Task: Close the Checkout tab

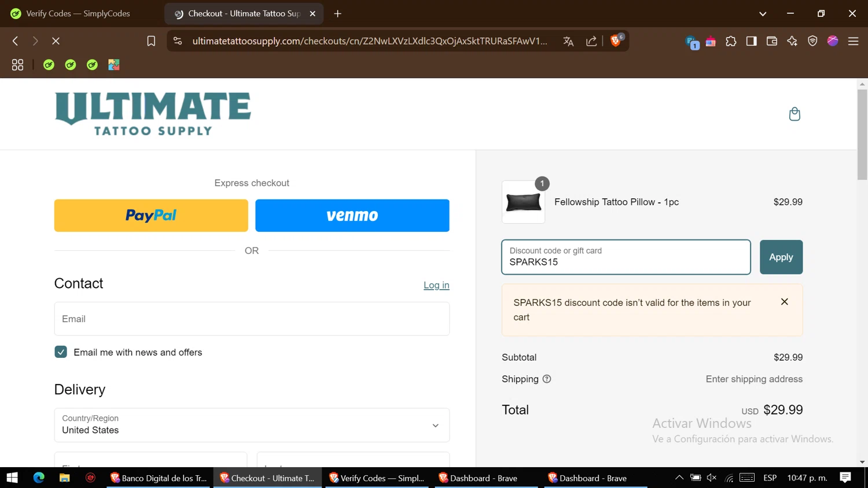Action: (312, 13)
